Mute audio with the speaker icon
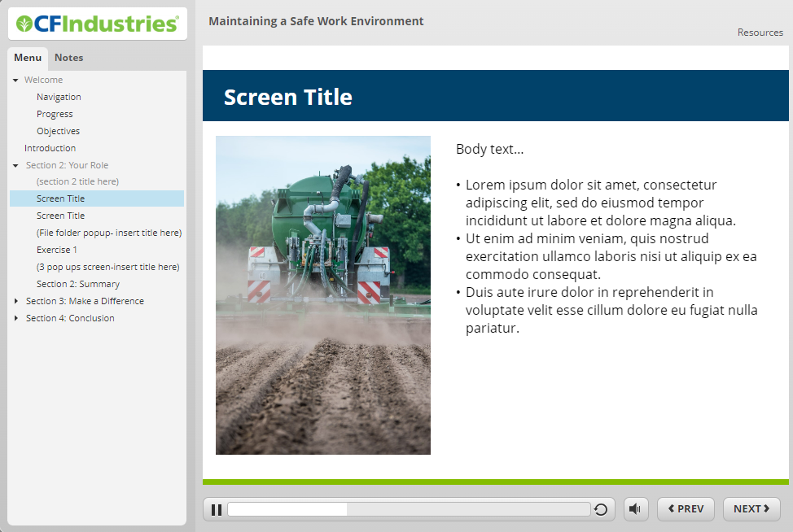The width and height of the screenshot is (793, 532). [636, 509]
